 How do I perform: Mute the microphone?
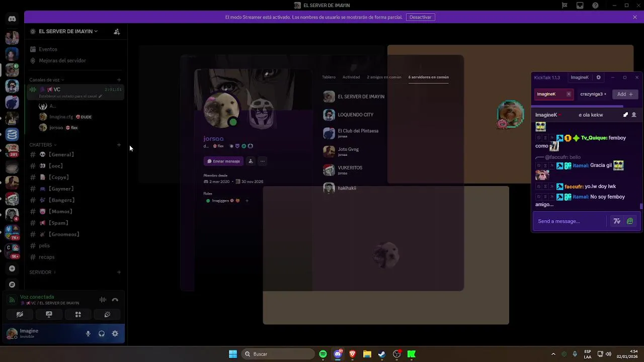(88, 333)
